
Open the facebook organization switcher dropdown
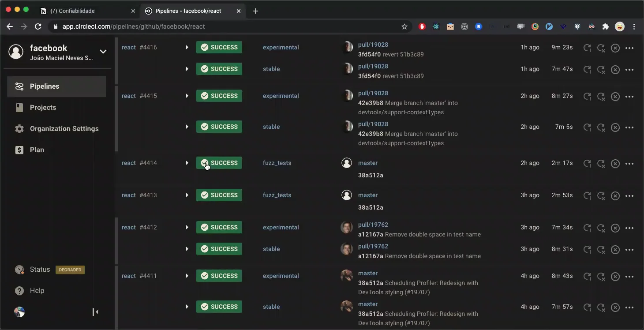[x=103, y=52]
